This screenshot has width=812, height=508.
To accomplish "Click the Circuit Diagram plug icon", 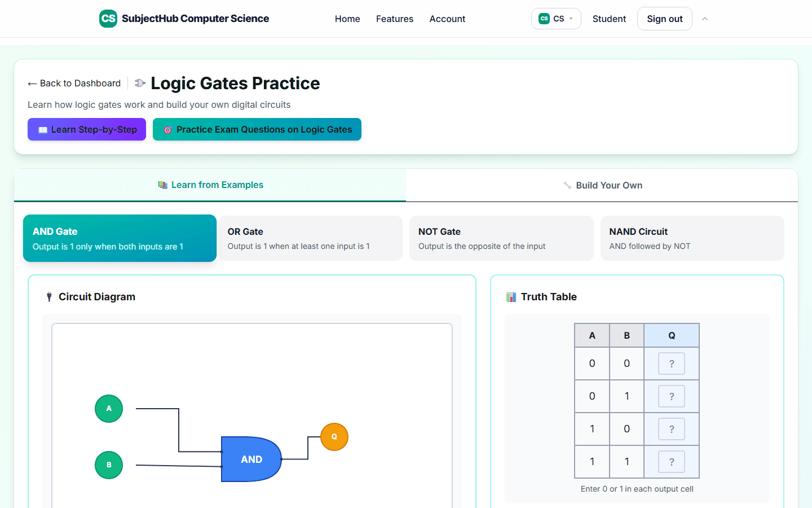I will [49, 297].
